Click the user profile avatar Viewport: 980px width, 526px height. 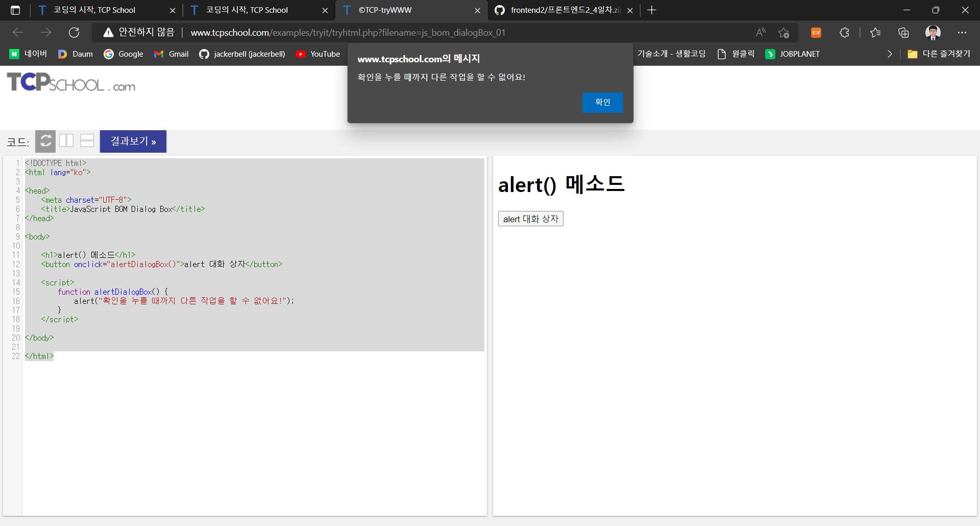click(933, 33)
